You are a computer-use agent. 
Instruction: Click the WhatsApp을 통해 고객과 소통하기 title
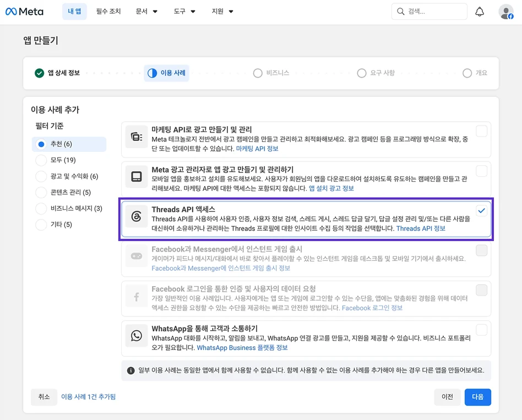click(x=204, y=329)
